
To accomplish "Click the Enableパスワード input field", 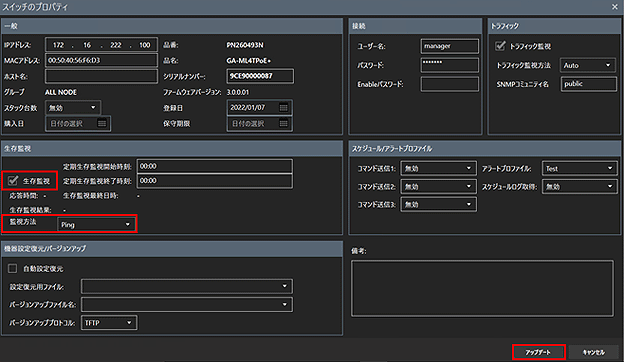I will pyautogui.click(x=450, y=84).
